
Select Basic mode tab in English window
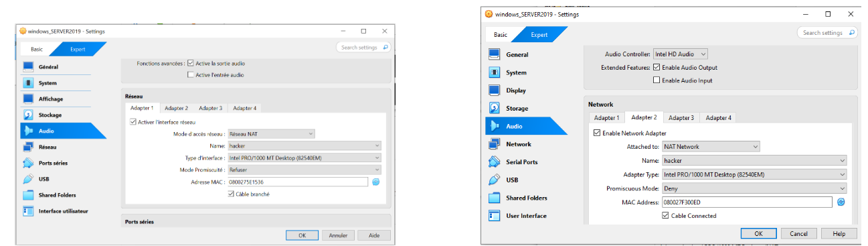(x=500, y=35)
